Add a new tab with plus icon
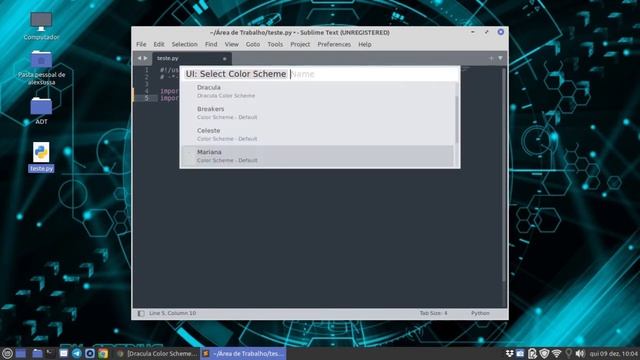 [491, 58]
